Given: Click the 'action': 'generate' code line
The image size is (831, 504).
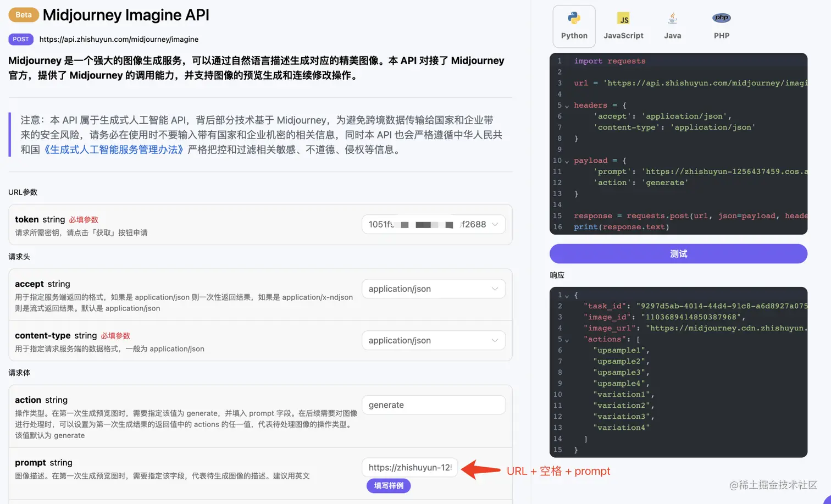Looking at the screenshot, I should pyautogui.click(x=640, y=182).
